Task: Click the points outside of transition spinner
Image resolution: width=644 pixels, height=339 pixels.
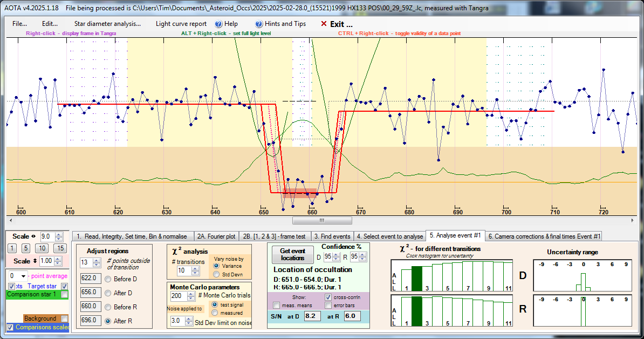Action: pos(97,263)
